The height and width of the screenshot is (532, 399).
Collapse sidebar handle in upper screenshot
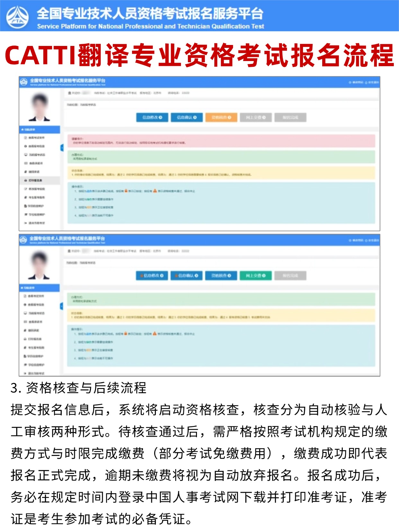(62, 148)
